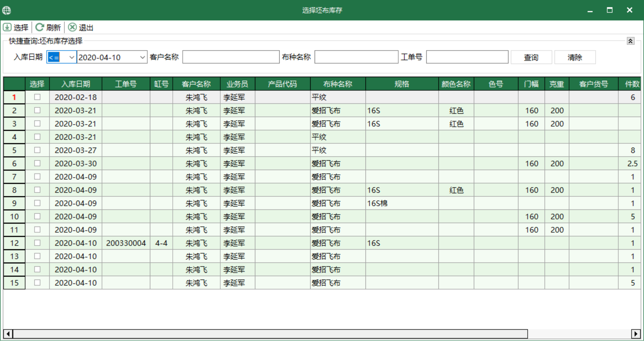Tick the checkbox in row 6
Screen dimensions: 644x341
(x=37, y=164)
